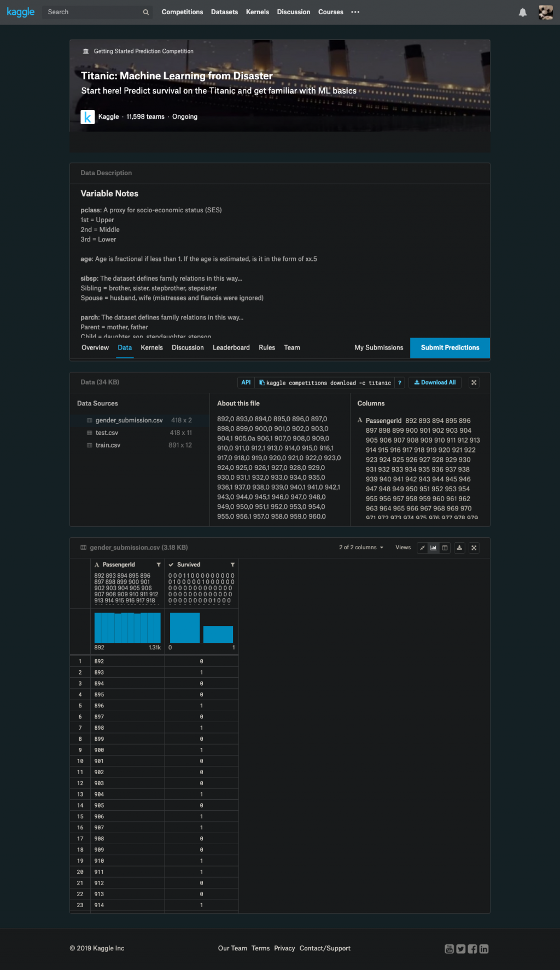Viewport: 560px width, 970px height.
Task: Click the Survived column header
Action: coord(189,565)
